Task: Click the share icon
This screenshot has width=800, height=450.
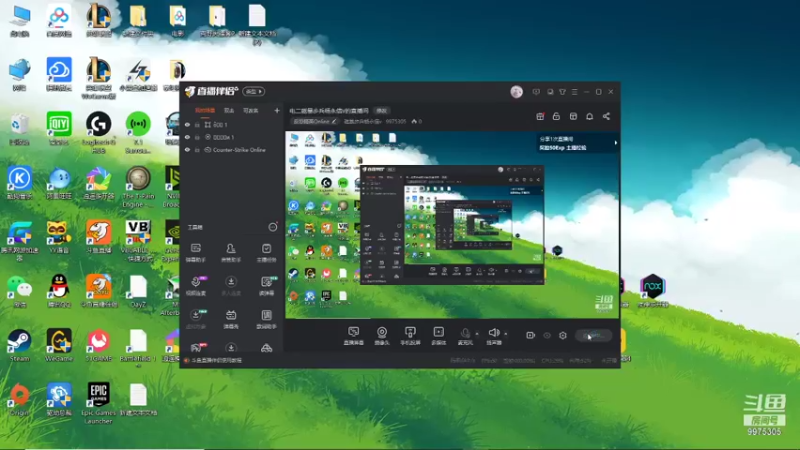Action: coord(606,116)
